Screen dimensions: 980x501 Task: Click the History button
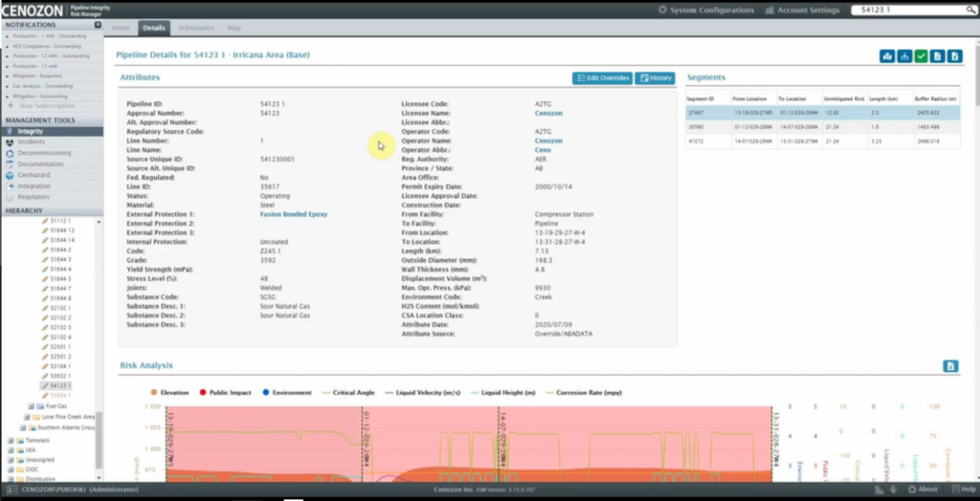pos(655,78)
